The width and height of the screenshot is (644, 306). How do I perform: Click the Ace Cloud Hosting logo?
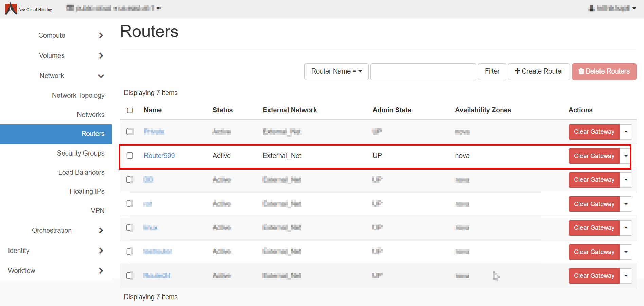(x=29, y=9)
